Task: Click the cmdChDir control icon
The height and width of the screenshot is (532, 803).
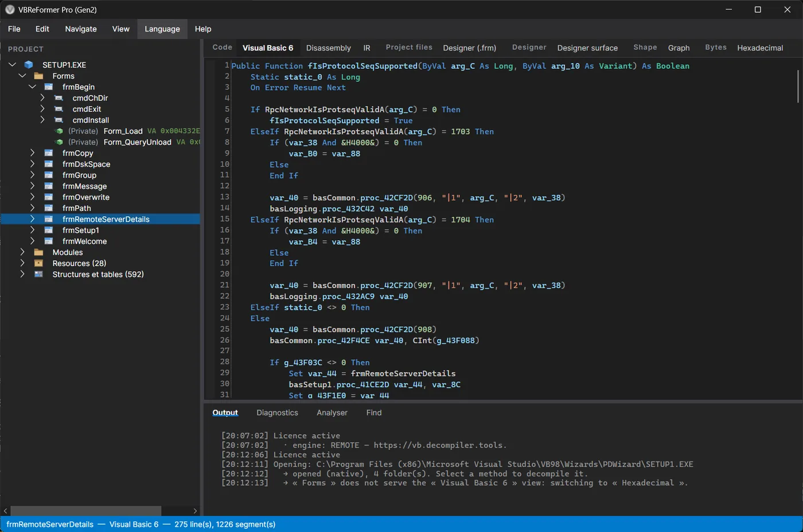Action: 59,98
